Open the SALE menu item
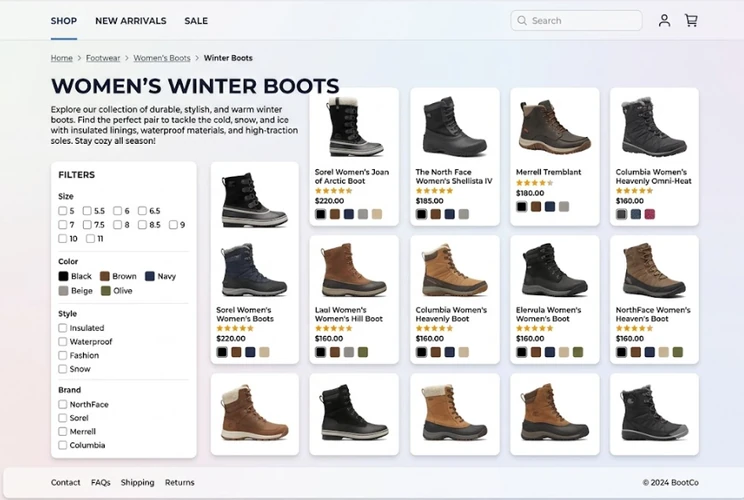This screenshot has width=744, height=500. [196, 21]
